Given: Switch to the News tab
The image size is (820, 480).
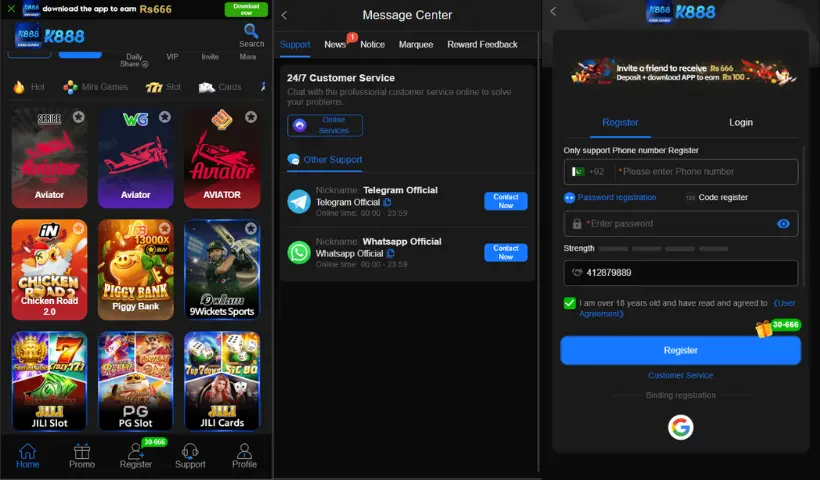Looking at the screenshot, I should (x=335, y=45).
